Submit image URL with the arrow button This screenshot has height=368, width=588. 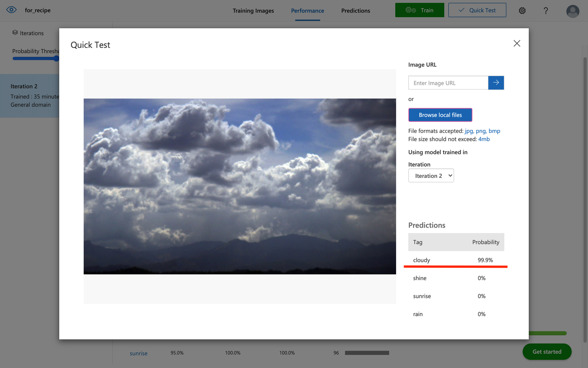point(496,83)
